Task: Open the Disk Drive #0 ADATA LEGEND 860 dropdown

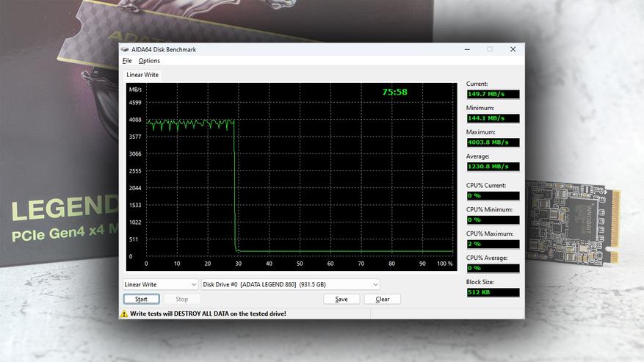Action: [290, 284]
